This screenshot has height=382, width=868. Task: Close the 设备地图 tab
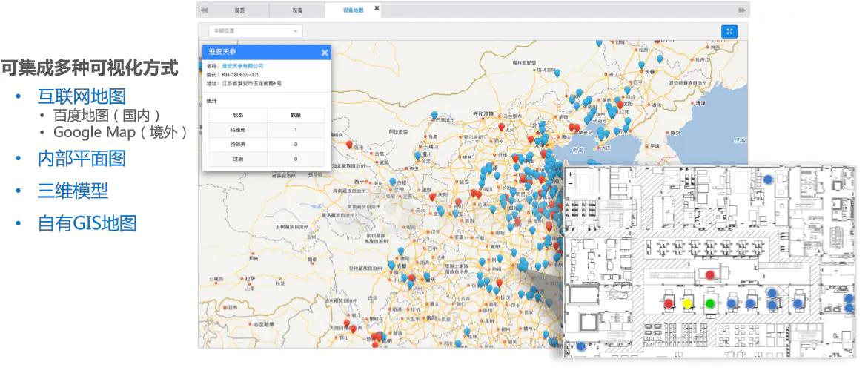point(377,9)
